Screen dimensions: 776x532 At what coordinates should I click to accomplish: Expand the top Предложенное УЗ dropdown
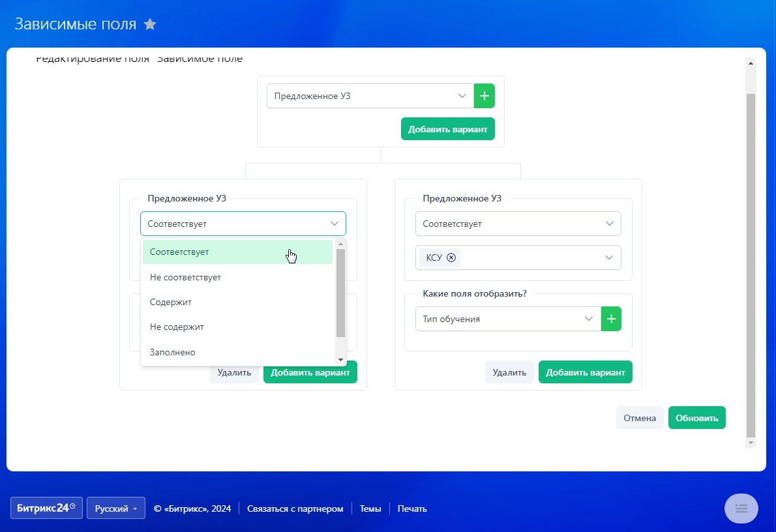370,96
